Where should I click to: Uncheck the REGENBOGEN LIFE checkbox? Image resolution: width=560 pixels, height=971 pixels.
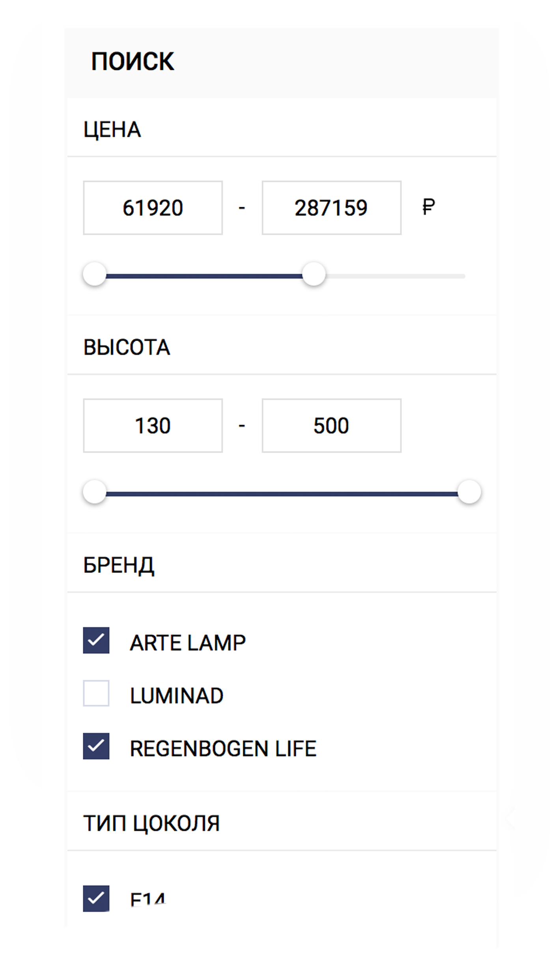(96, 746)
